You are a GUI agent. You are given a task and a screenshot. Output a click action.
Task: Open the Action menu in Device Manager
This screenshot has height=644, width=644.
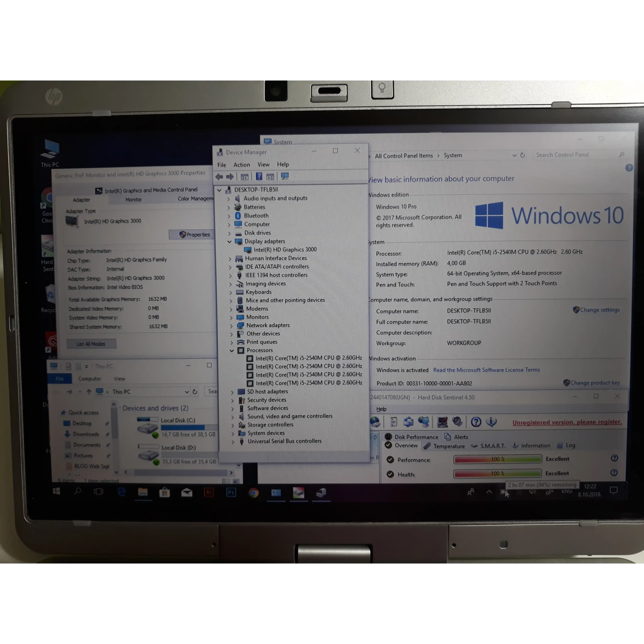point(241,165)
